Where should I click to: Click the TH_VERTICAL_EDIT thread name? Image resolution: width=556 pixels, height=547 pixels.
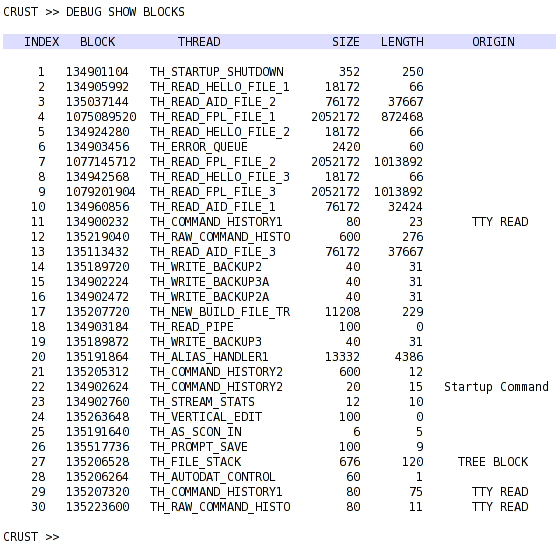(x=206, y=417)
